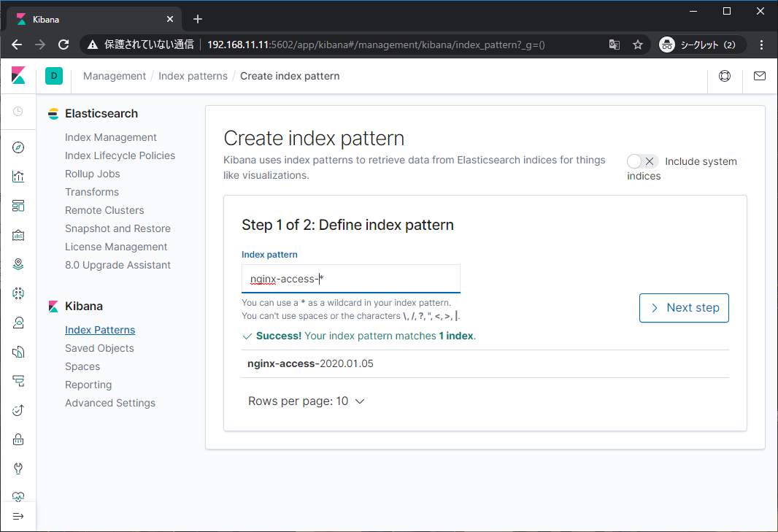Image resolution: width=778 pixels, height=532 pixels.
Task: Open the Rows per page dropdown
Action: point(306,401)
